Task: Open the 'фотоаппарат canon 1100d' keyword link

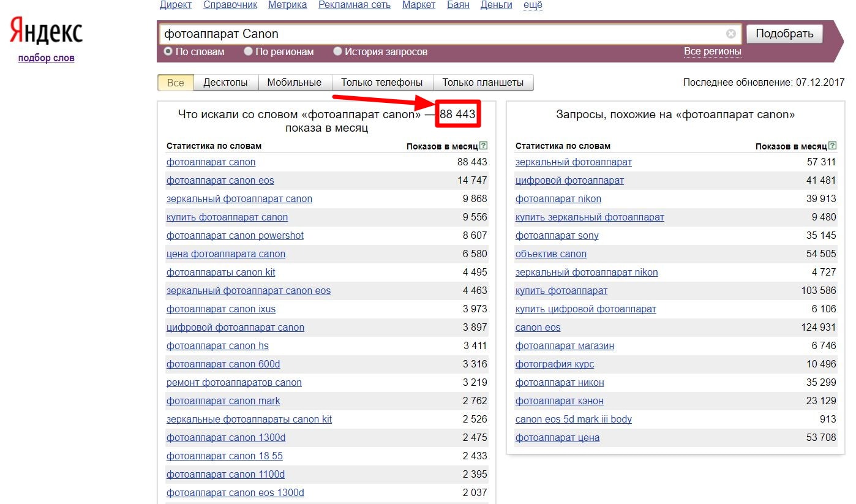Action: (225, 475)
